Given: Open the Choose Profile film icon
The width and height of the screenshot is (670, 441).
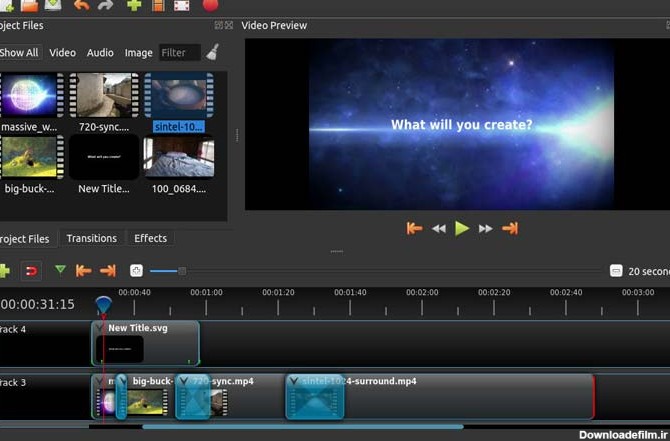Looking at the screenshot, I should [158, 5].
